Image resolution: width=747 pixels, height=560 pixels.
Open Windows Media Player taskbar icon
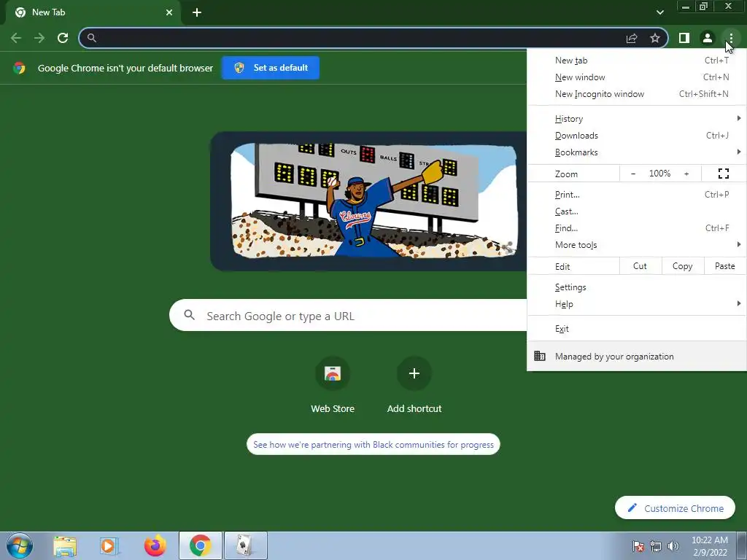(109, 546)
